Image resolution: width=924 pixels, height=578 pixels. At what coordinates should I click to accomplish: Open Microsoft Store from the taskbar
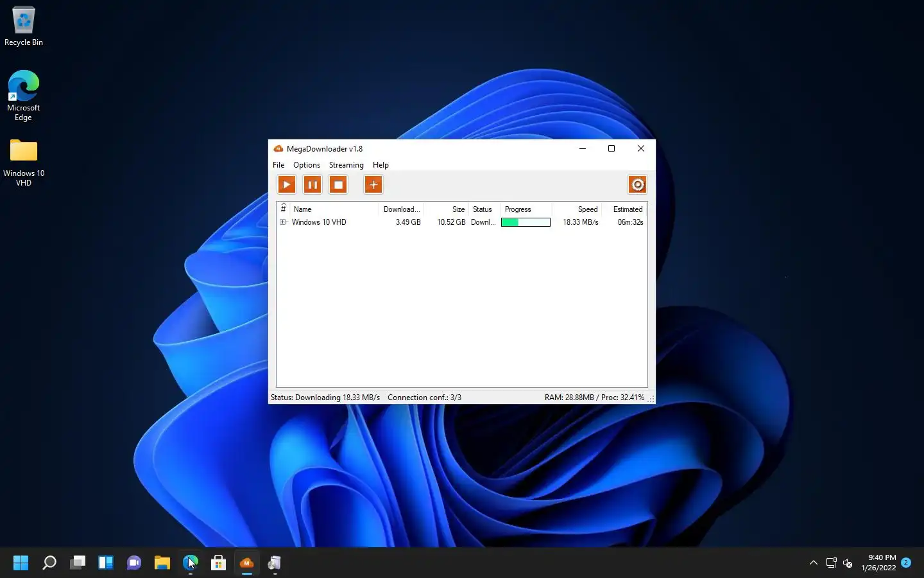pos(219,563)
